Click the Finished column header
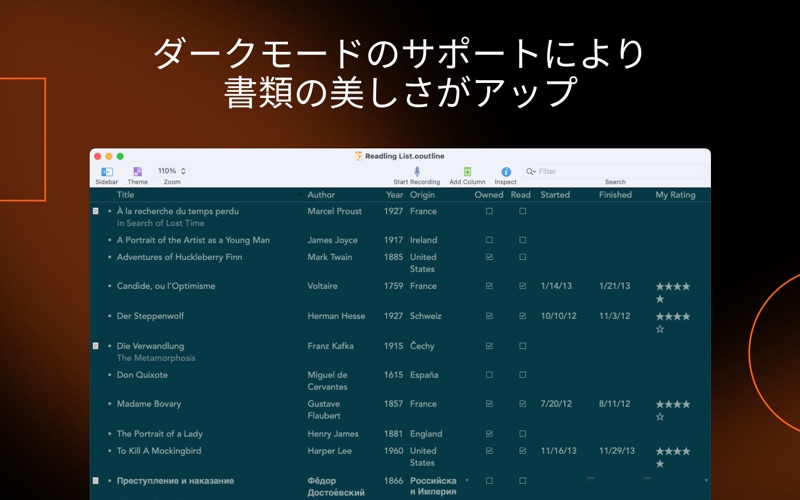 coord(615,195)
